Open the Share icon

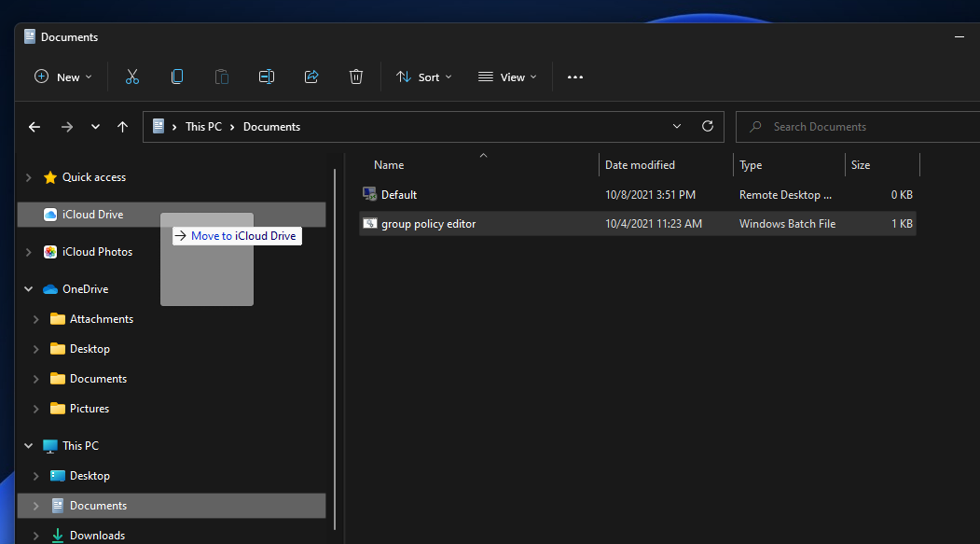click(x=311, y=77)
